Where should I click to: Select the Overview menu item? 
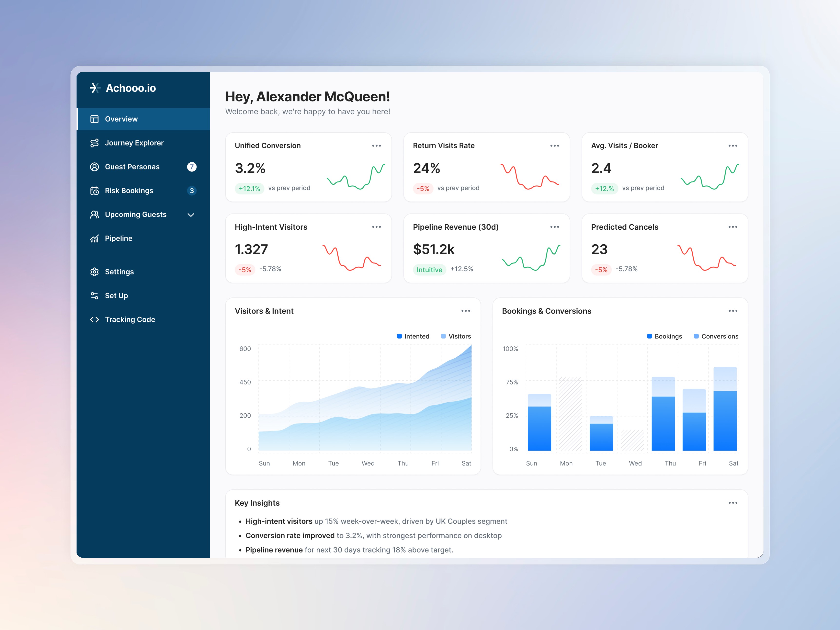click(122, 119)
